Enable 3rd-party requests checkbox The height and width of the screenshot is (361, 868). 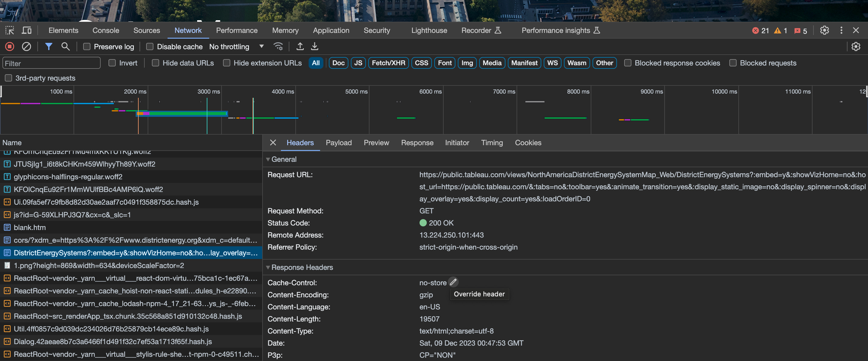tap(8, 78)
